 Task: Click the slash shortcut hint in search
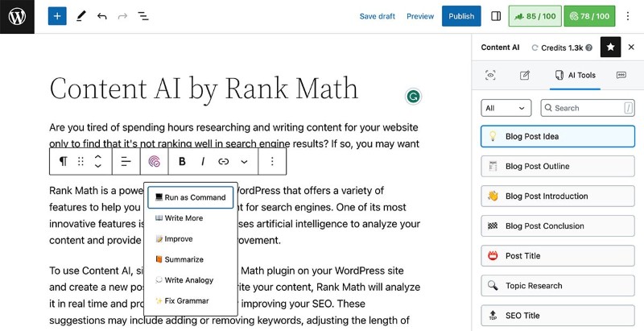coord(628,108)
